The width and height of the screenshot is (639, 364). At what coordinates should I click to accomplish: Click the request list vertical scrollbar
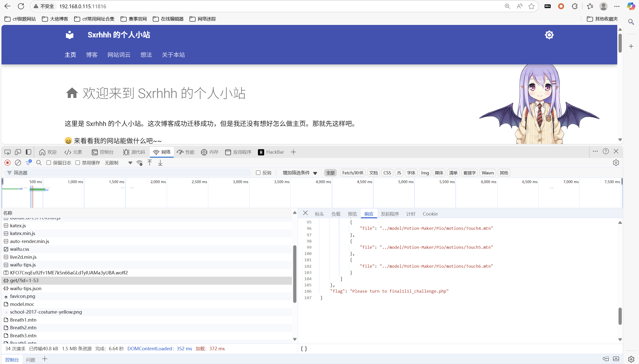(x=295, y=274)
